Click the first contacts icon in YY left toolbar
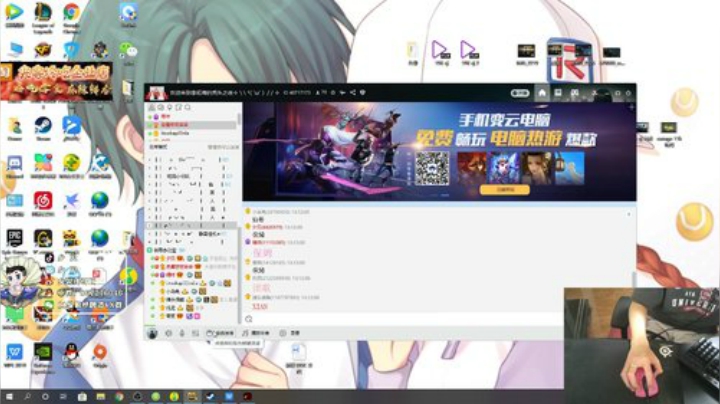The width and height of the screenshot is (720, 404). [x=152, y=107]
